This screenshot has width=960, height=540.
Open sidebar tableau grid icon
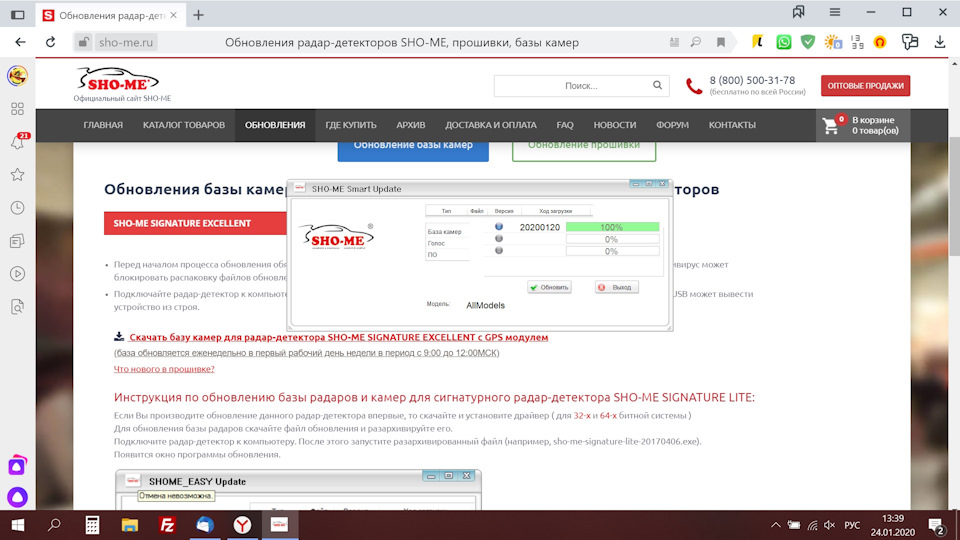(x=17, y=109)
